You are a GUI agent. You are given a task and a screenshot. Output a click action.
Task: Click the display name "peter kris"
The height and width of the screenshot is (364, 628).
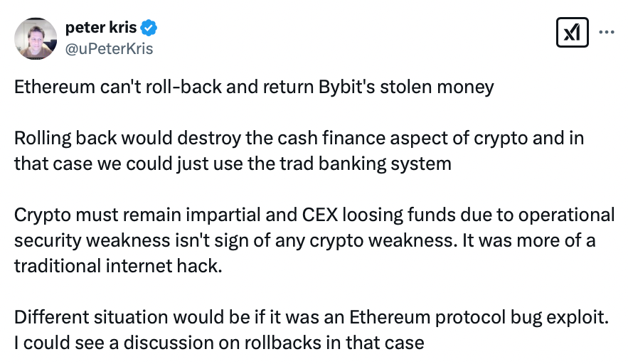[102, 28]
